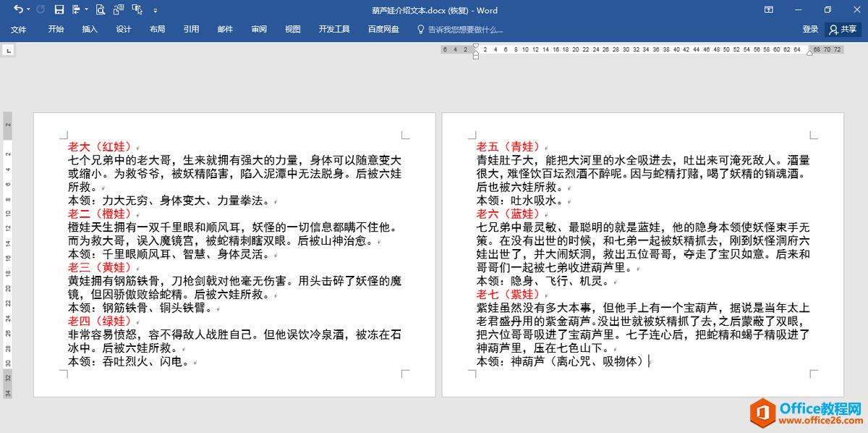Switch to the 插入 ribbon tab
This screenshot has width=868, height=433.
point(90,30)
